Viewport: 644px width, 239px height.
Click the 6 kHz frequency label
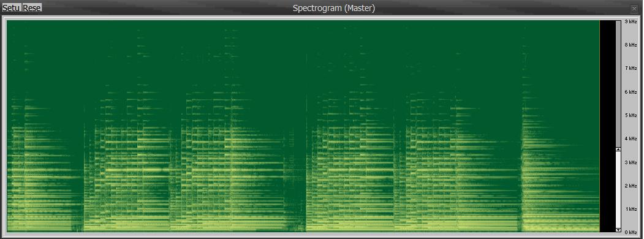631,92
